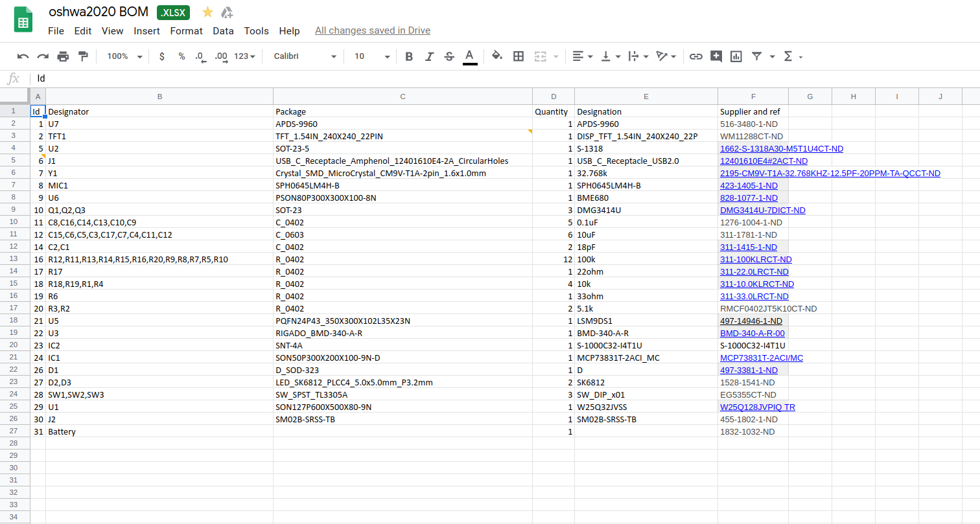Screen dimensions: 980x524
Task: Click the Insert link icon
Action: pos(696,56)
